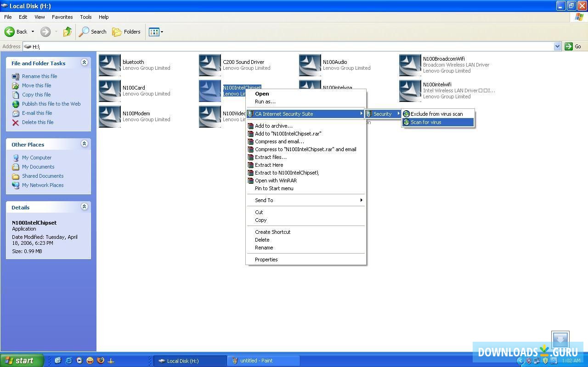Choose Create Shortcut

point(306,232)
